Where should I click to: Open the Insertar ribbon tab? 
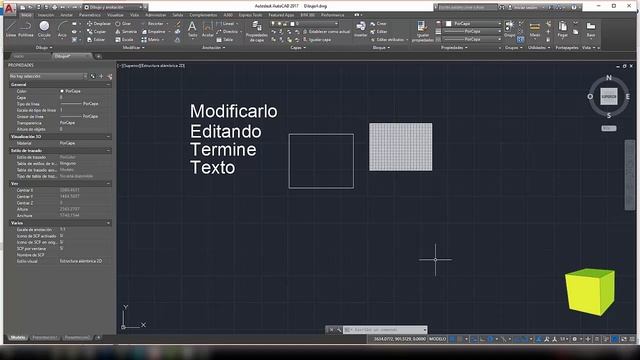pyautogui.click(x=46, y=15)
